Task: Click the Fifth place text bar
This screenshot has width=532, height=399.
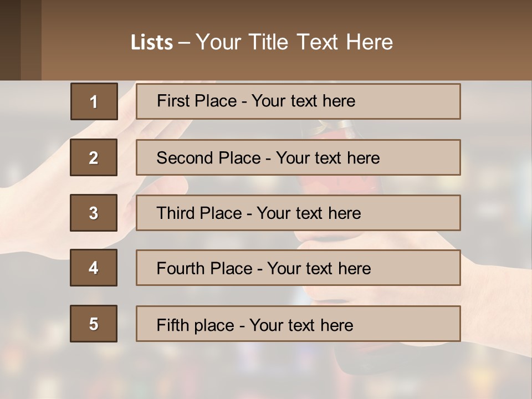Action: coord(298,324)
